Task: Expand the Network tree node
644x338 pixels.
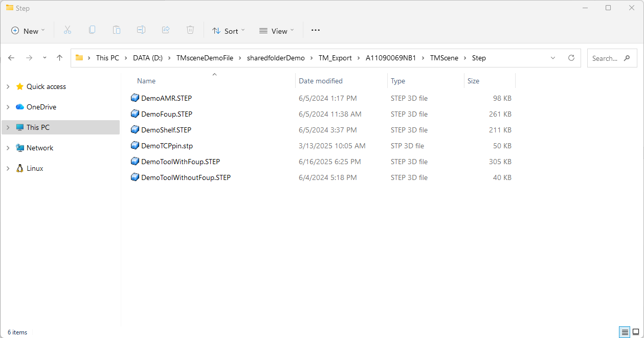Action: click(8, 148)
